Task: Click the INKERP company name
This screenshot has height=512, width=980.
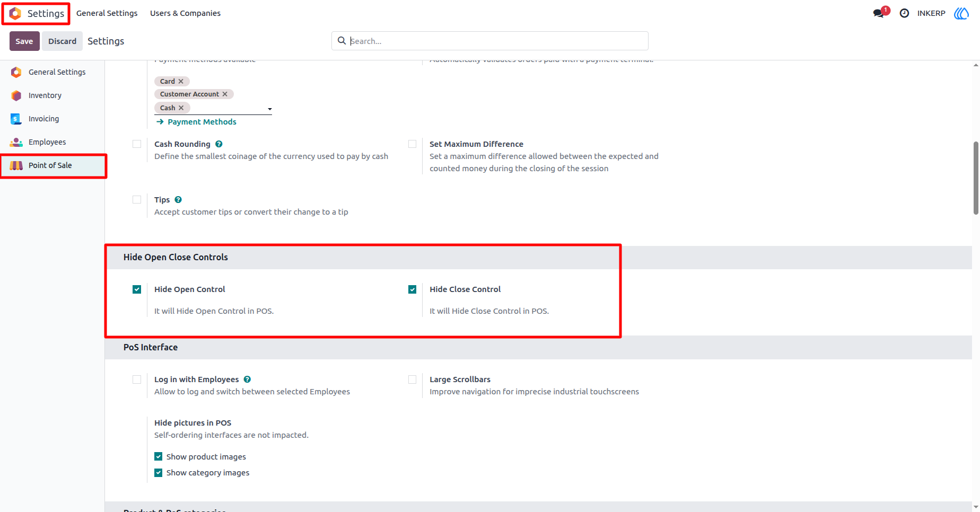Action: tap(931, 13)
